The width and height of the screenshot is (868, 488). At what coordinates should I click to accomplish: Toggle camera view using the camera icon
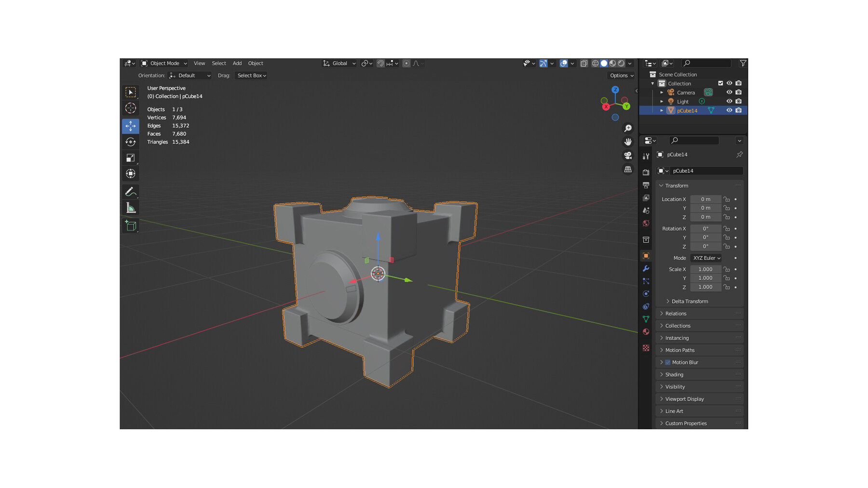(627, 156)
